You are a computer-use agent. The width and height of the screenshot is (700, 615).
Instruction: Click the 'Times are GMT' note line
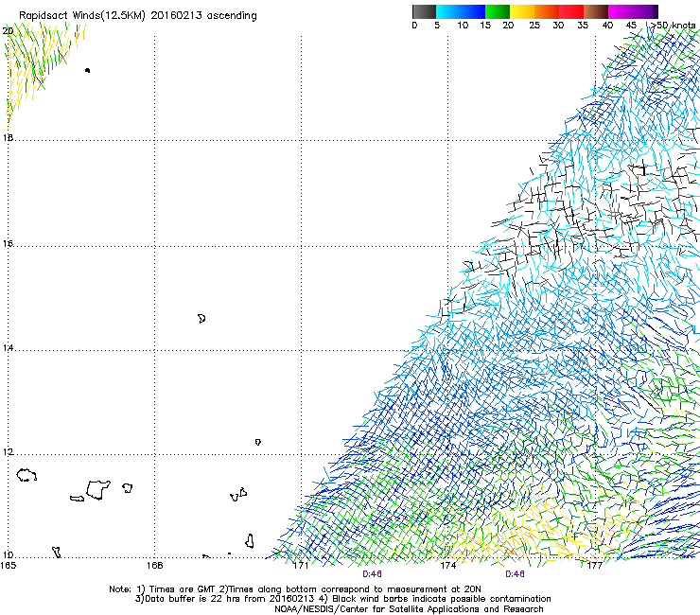294,589
